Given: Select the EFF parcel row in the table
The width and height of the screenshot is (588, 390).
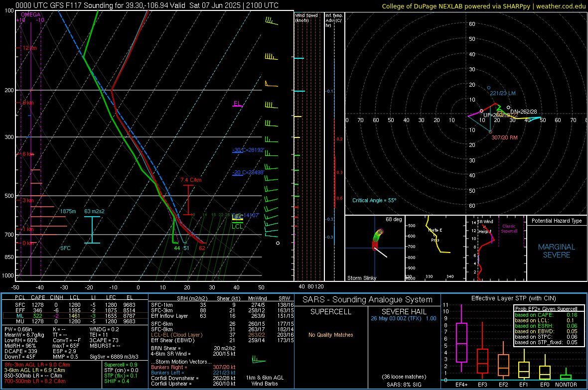Looking at the screenshot, I should pyautogui.click(x=75, y=310).
